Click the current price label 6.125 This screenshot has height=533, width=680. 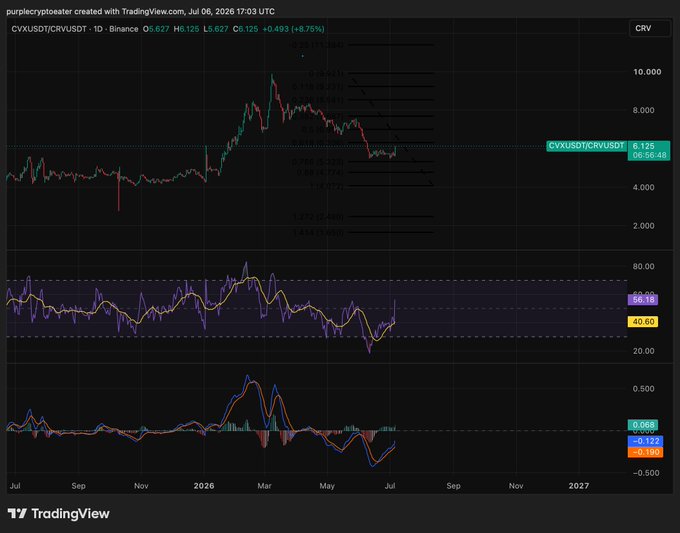pos(643,146)
